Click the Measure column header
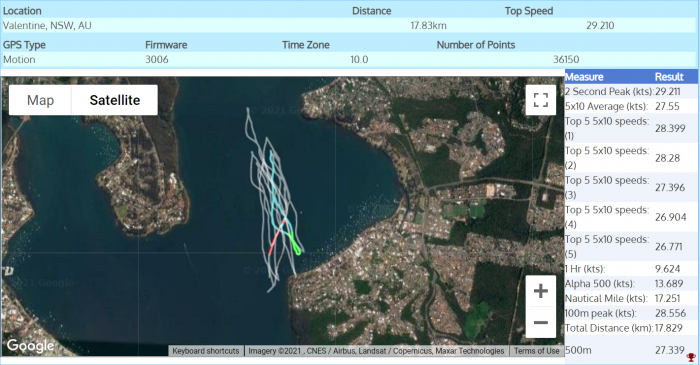The height and width of the screenshot is (365, 700). click(584, 77)
